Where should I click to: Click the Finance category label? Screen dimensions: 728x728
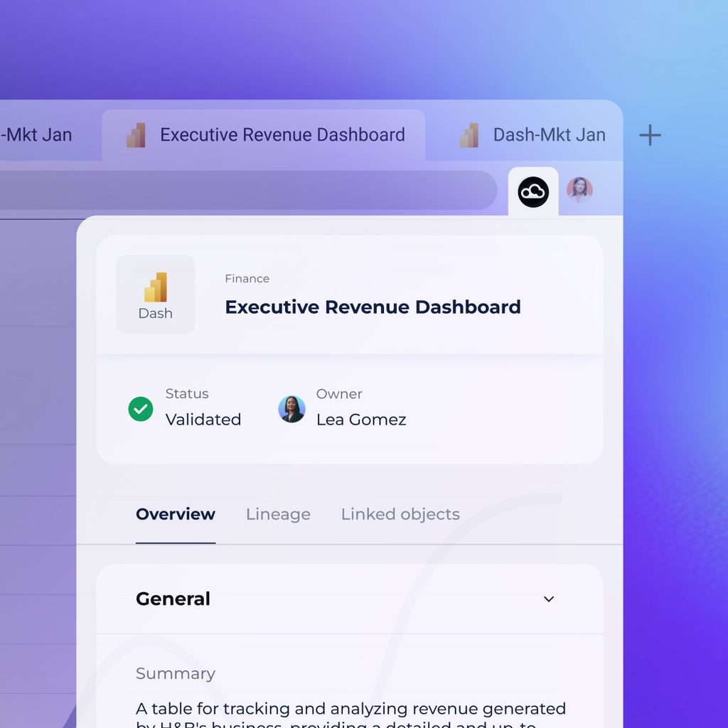tap(247, 279)
